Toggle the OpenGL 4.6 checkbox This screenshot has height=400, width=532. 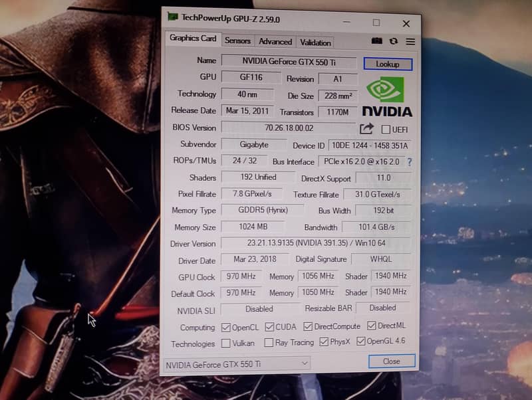[360, 341]
